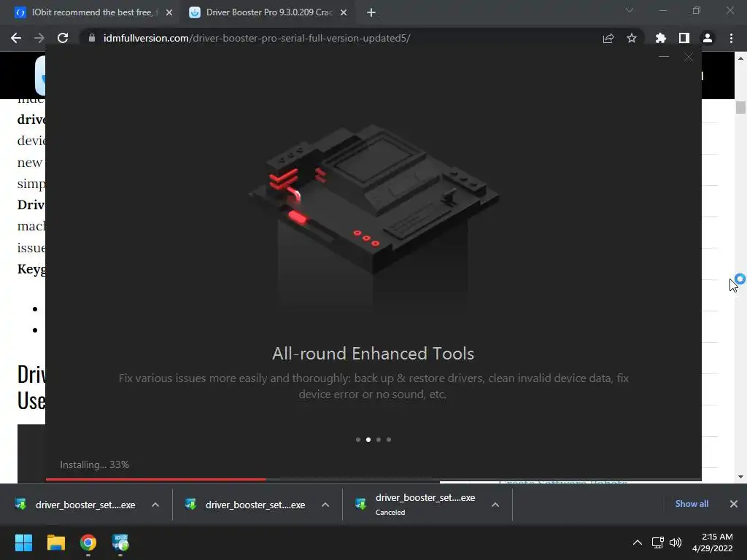The height and width of the screenshot is (560, 747).
Task: Open network status tray icon
Action: tap(658, 542)
